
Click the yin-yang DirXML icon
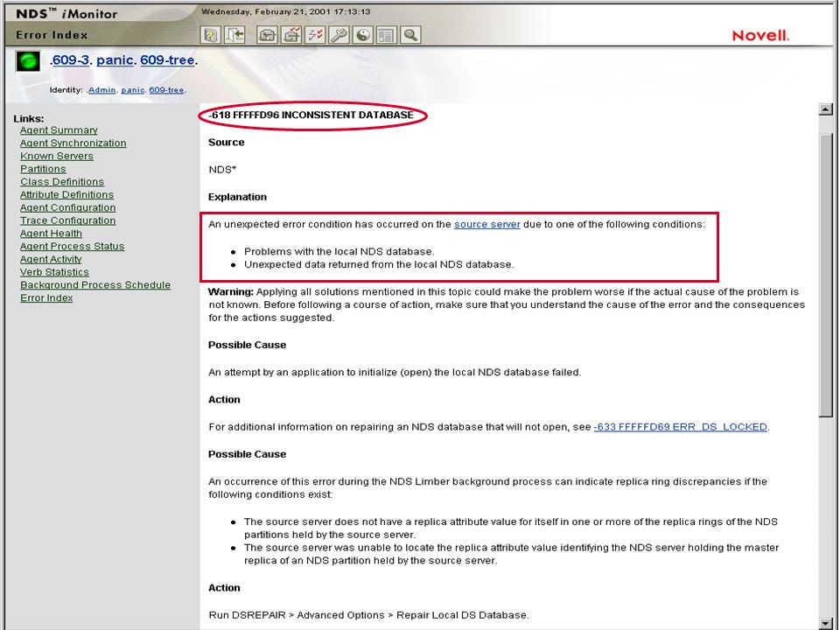[x=363, y=35]
